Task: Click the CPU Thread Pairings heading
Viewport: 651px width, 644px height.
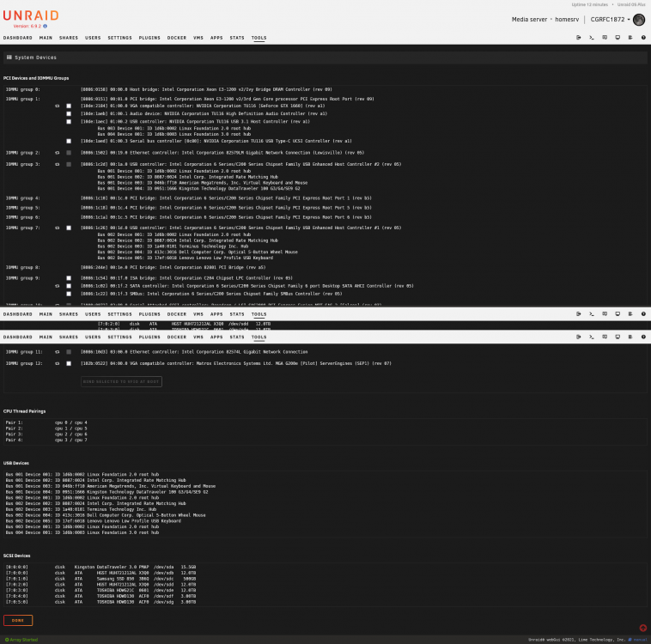Action: 25,411
